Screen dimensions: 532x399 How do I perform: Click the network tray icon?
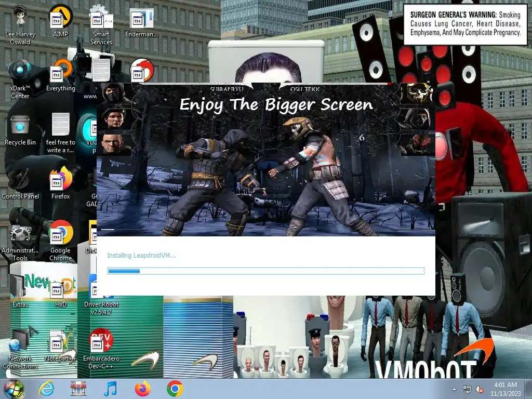467,390
